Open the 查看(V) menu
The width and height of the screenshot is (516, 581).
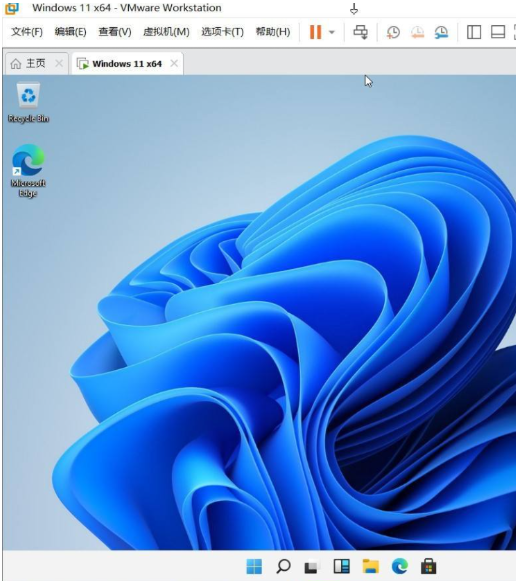[x=115, y=32]
